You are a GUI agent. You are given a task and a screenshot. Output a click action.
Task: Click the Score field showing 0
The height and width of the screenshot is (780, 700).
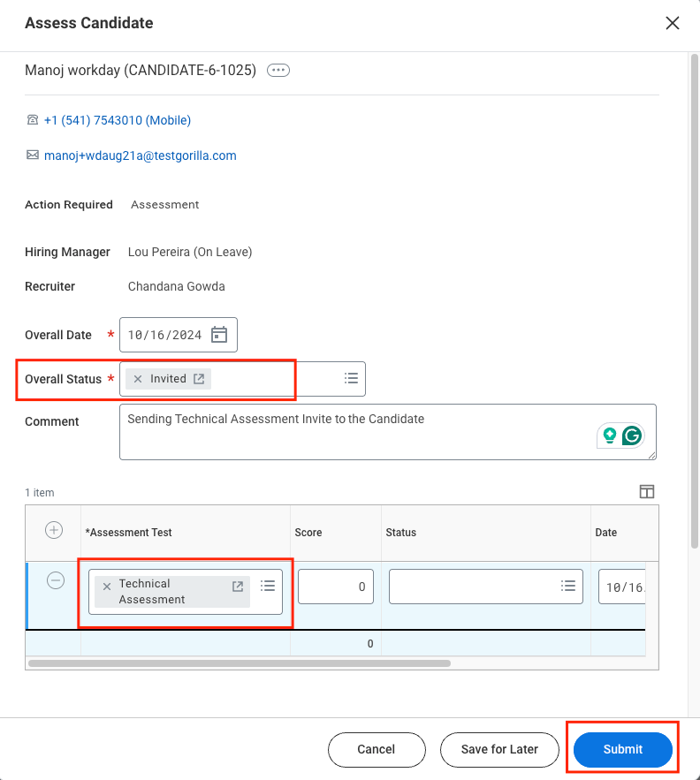pos(336,587)
